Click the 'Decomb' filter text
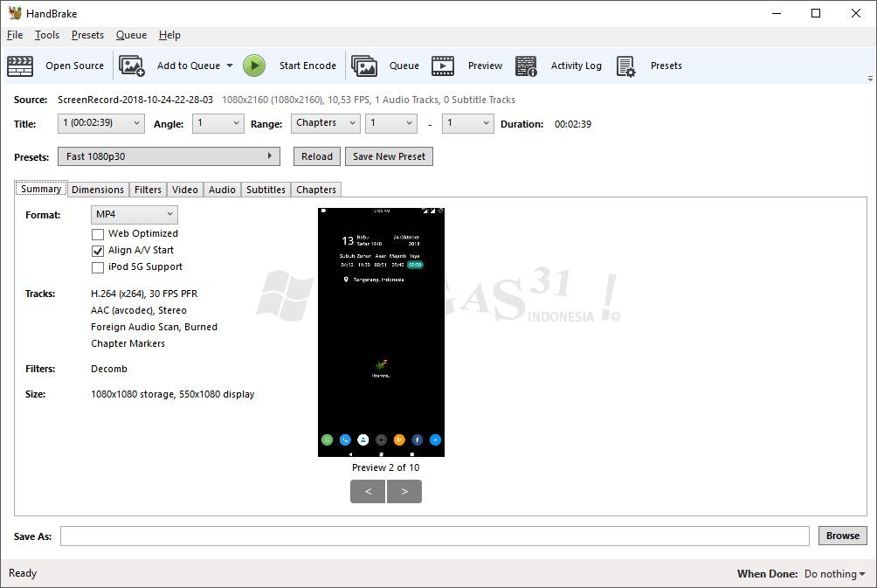Image resolution: width=877 pixels, height=588 pixels. [109, 369]
